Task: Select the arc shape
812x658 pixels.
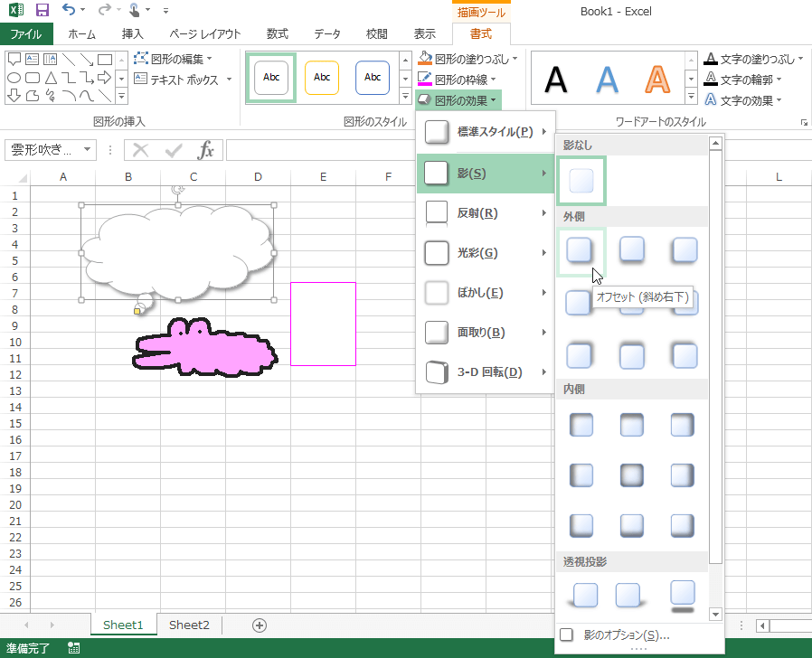Action: tap(69, 95)
